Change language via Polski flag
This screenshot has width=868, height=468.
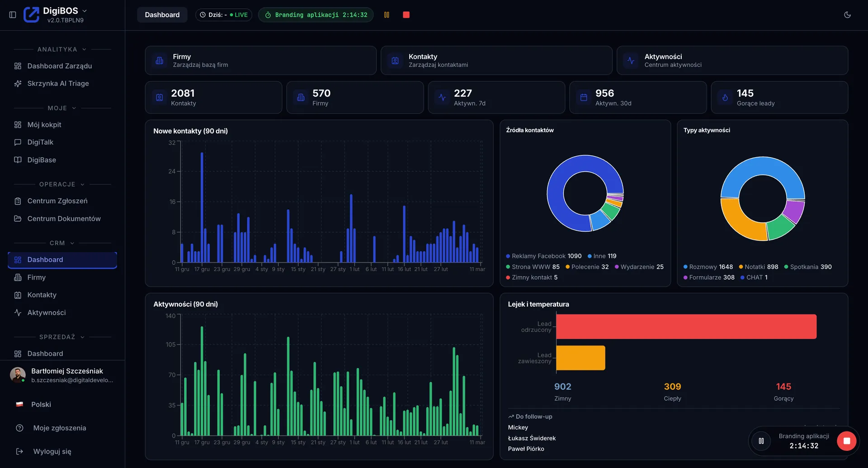pos(19,404)
